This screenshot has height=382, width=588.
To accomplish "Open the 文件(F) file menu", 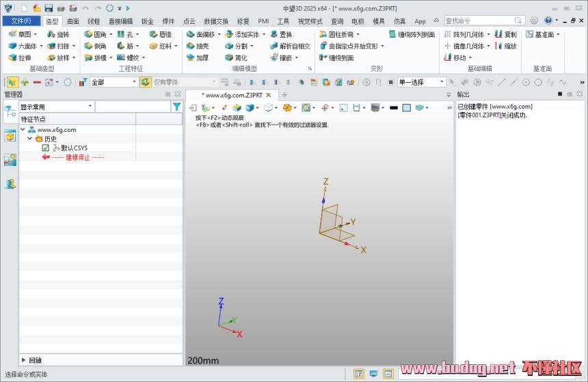I will pyautogui.click(x=21, y=21).
